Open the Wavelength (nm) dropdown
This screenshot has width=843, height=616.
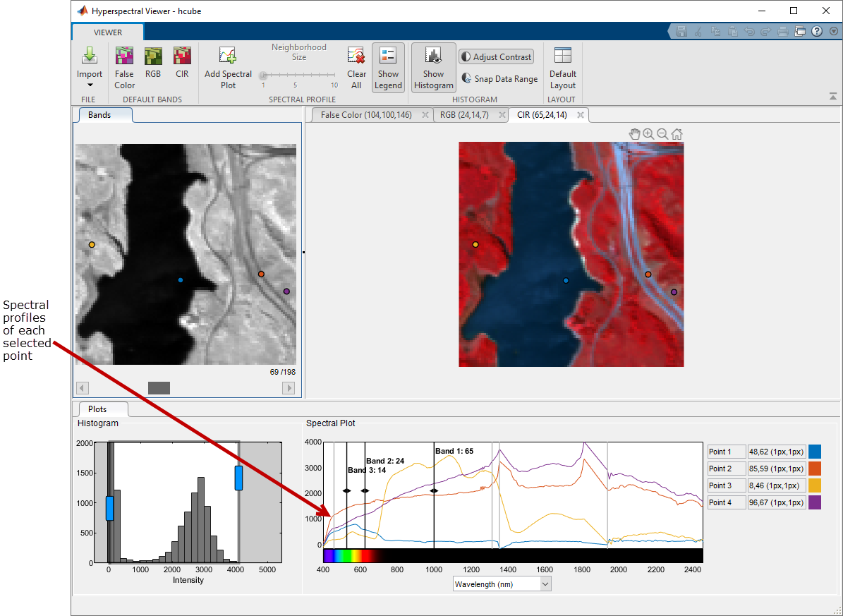544,584
